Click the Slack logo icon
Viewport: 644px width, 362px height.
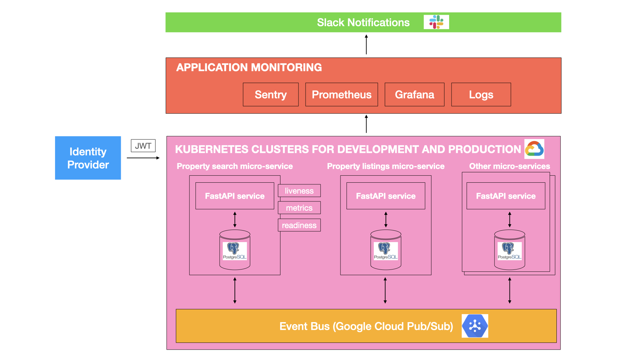(x=436, y=22)
